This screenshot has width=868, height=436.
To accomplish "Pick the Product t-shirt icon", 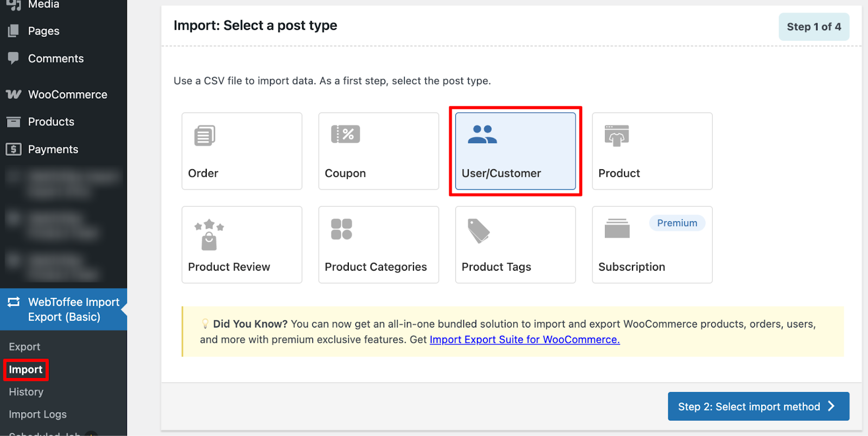I will (x=617, y=136).
